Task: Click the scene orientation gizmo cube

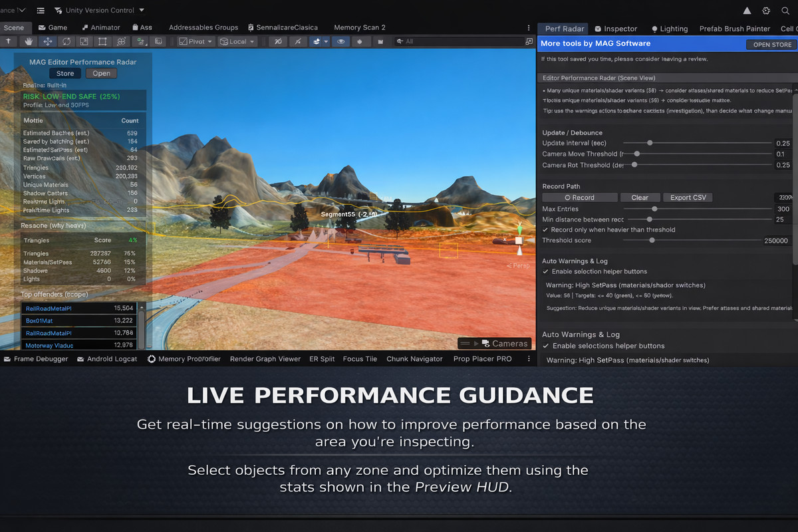Action: (x=519, y=240)
